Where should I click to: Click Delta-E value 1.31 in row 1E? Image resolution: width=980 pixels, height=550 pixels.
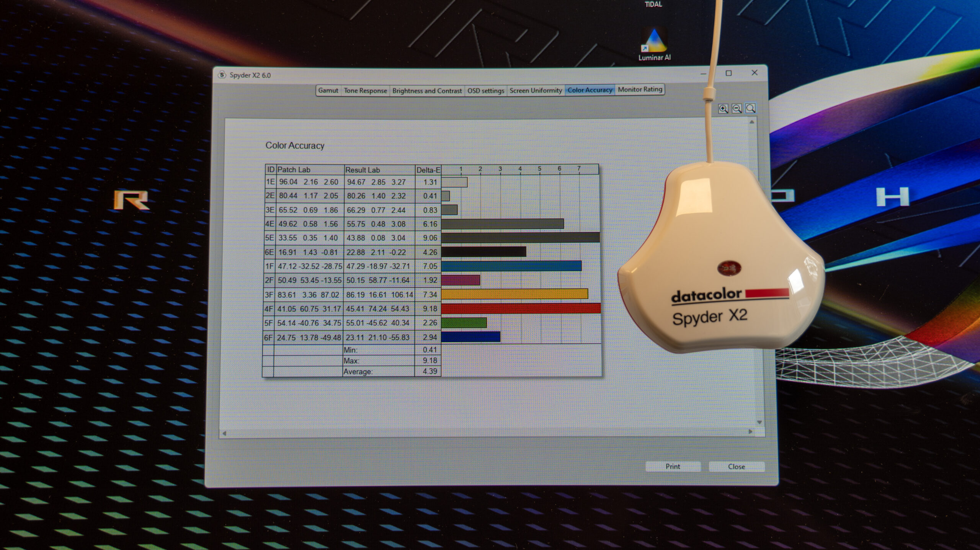click(430, 182)
